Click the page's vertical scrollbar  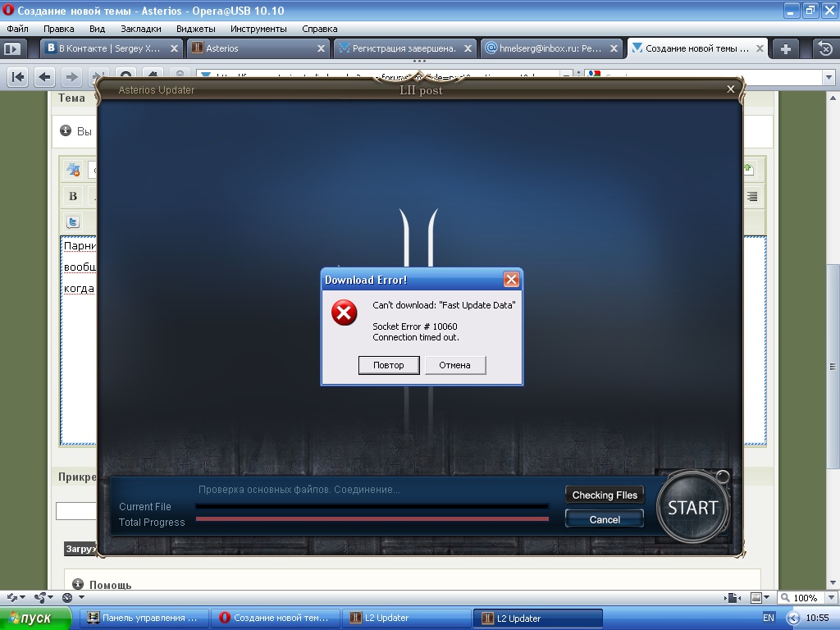(x=833, y=367)
